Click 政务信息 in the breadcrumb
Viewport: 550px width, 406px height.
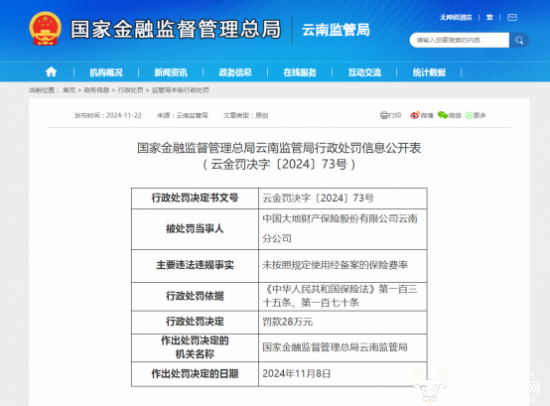96,90
